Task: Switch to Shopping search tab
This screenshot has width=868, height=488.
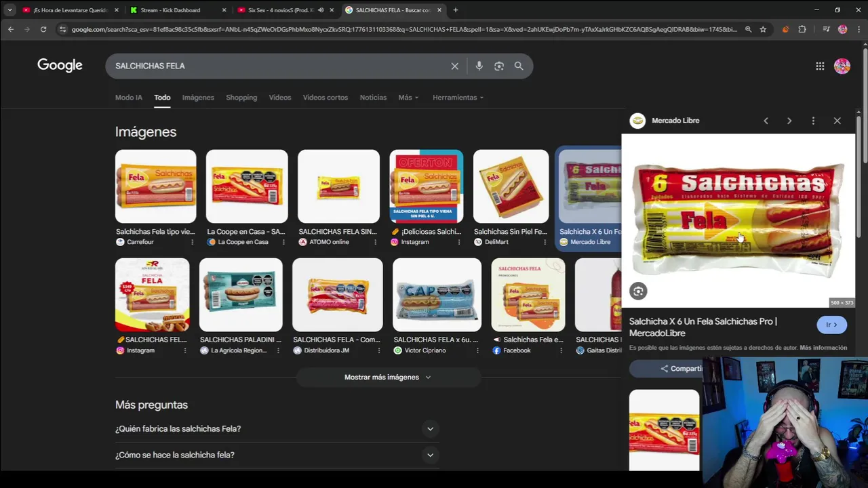Action: (241, 98)
